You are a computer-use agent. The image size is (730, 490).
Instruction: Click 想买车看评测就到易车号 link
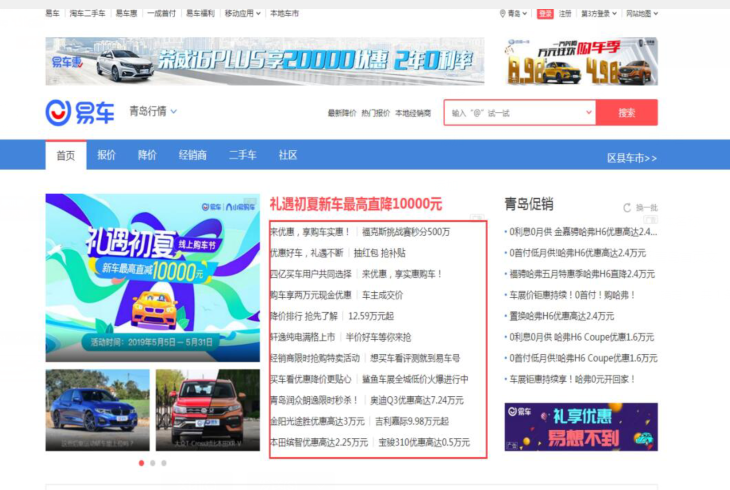click(415, 358)
